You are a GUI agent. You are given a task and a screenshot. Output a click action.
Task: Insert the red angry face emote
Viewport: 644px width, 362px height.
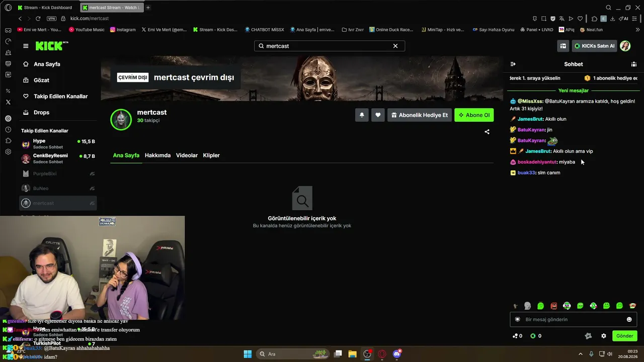554,306
